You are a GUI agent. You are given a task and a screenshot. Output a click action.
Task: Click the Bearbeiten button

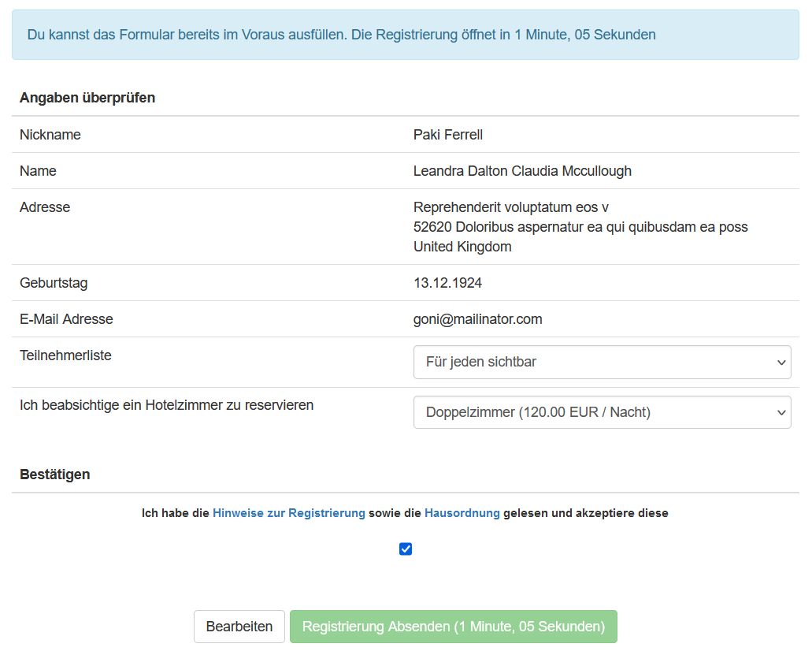click(x=239, y=627)
